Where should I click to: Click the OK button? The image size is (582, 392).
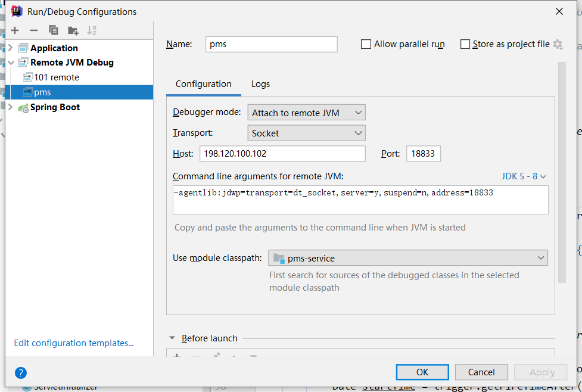click(422, 372)
